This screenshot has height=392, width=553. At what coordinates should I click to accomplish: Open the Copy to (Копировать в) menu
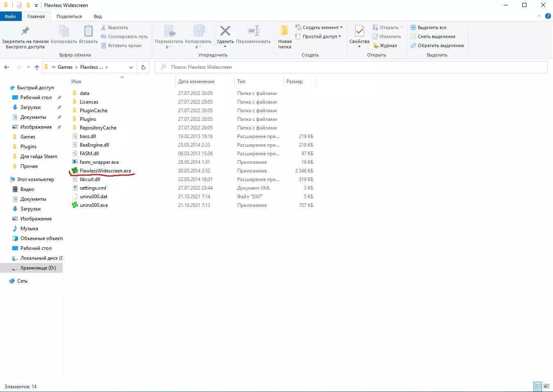coord(198,37)
